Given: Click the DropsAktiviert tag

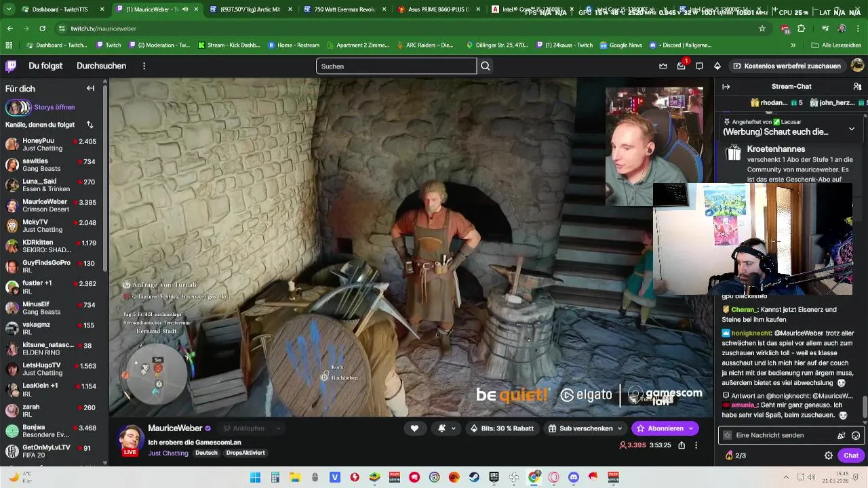Looking at the screenshot, I should coord(245,453).
